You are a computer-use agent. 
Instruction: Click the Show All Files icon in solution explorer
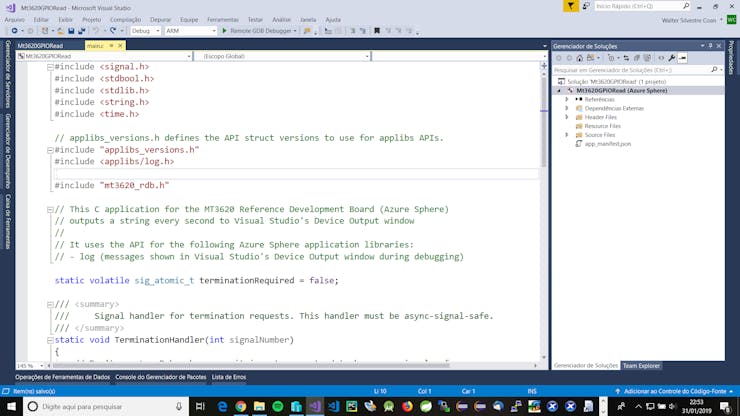point(648,58)
